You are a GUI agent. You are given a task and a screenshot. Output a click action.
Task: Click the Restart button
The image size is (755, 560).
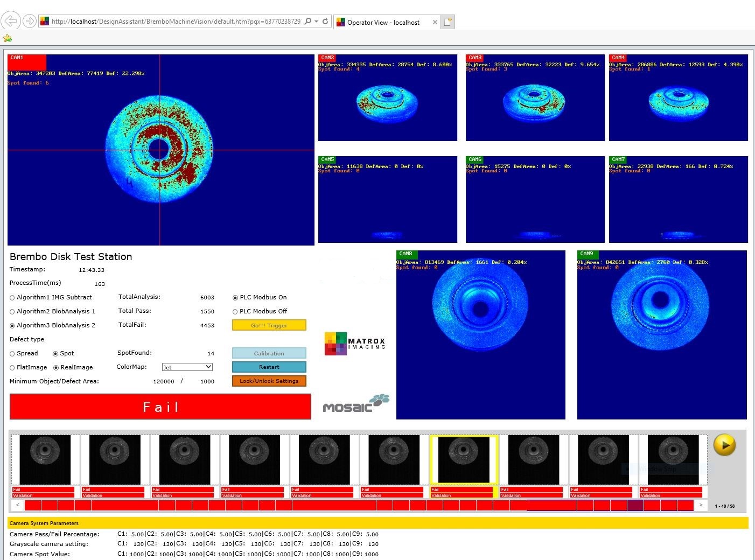click(269, 367)
